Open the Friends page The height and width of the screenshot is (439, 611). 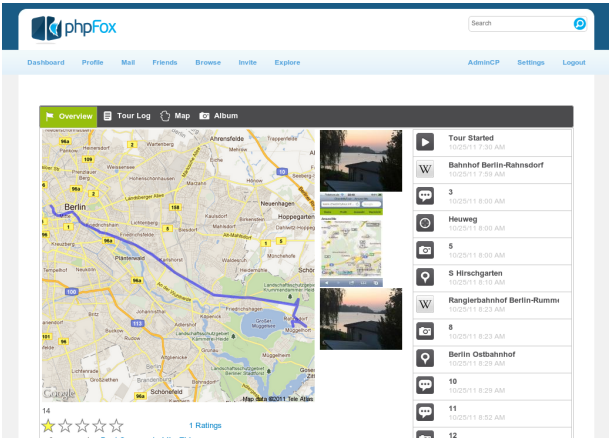[x=165, y=62]
